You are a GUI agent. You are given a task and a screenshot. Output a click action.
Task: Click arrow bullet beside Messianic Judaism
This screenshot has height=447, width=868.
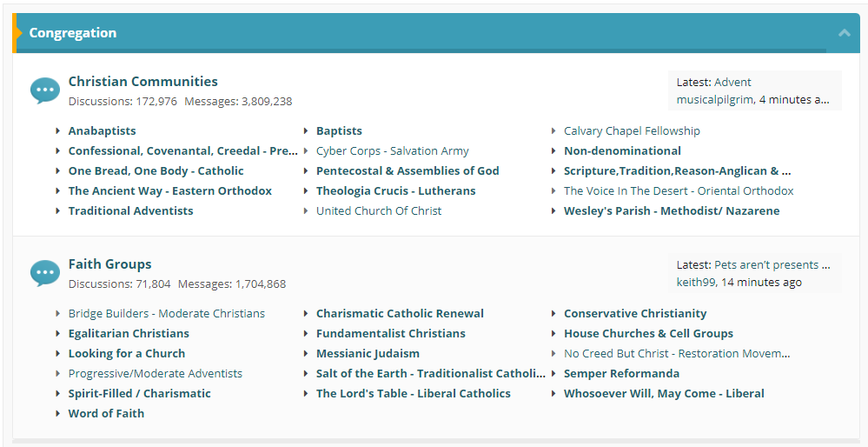(306, 354)
